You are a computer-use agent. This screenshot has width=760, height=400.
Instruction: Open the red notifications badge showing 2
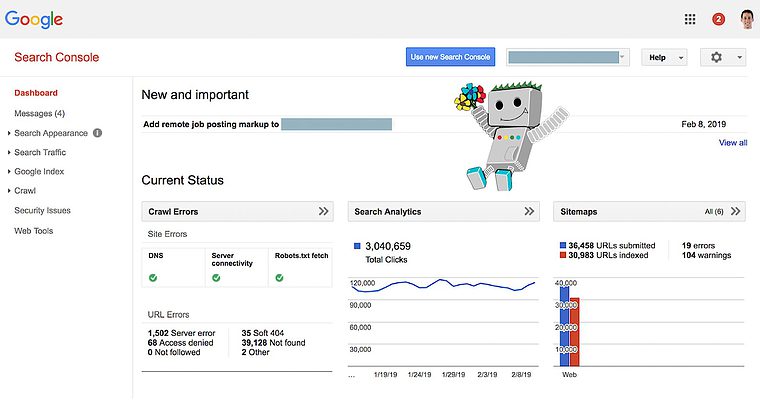pyautogui.click(x=718, y=19)
